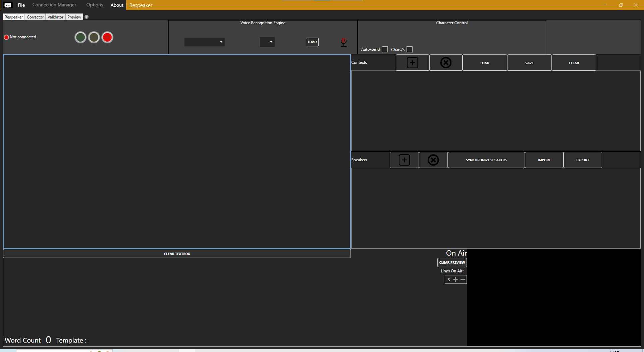
Task: Click the olive middle circle button
Action: 94,37
